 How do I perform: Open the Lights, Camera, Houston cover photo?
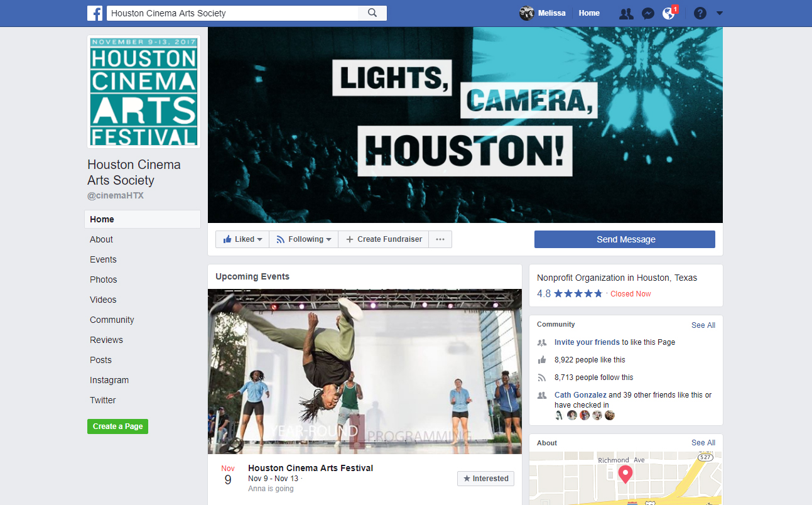tap(465, 125)
